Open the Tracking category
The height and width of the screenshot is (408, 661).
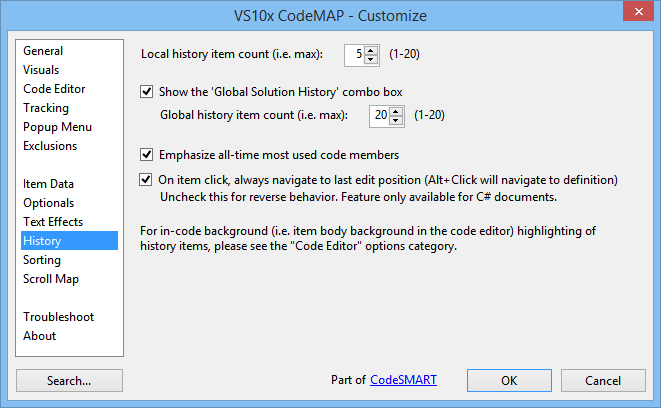point(46,108)
